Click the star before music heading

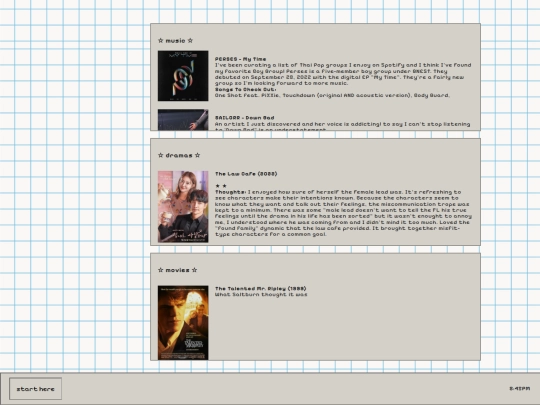[x=160, y=41]
